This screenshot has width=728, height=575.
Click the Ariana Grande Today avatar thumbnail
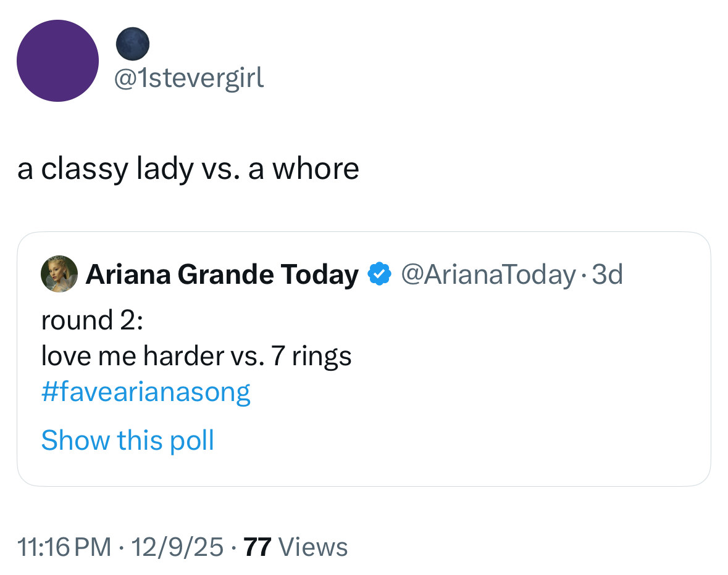[x=59, y=273]
